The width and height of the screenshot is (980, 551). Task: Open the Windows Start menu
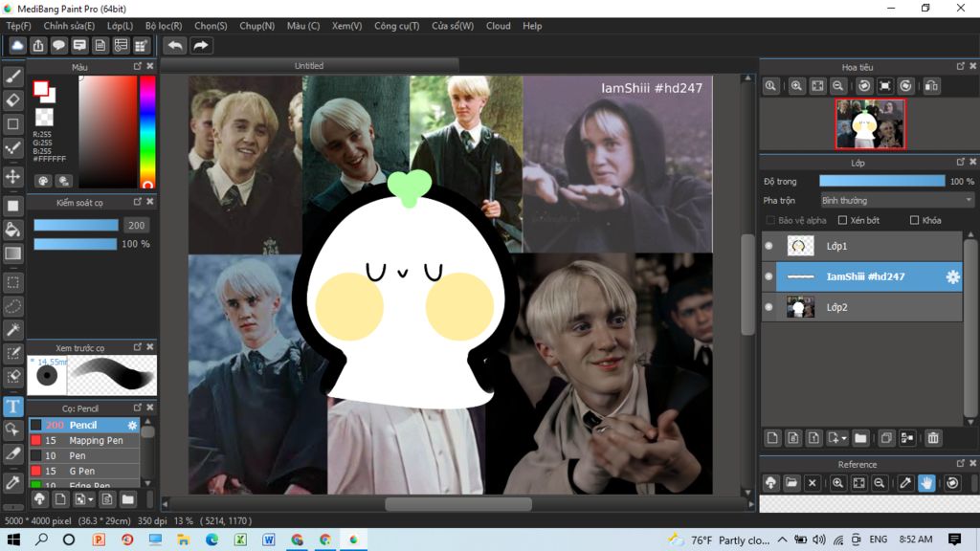click(13, 540)
